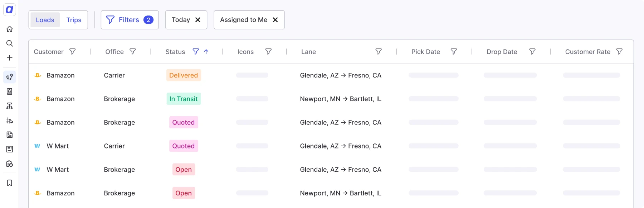The width and height of the screenshot is (644, 208).
Task: Open the clipboard clock sidebar icon
Action: (x=10, y=164)
